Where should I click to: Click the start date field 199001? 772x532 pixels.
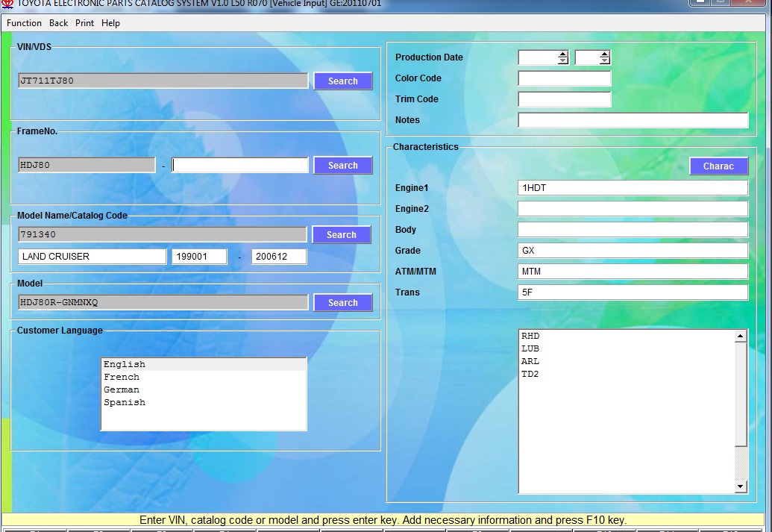click(199, 257)
